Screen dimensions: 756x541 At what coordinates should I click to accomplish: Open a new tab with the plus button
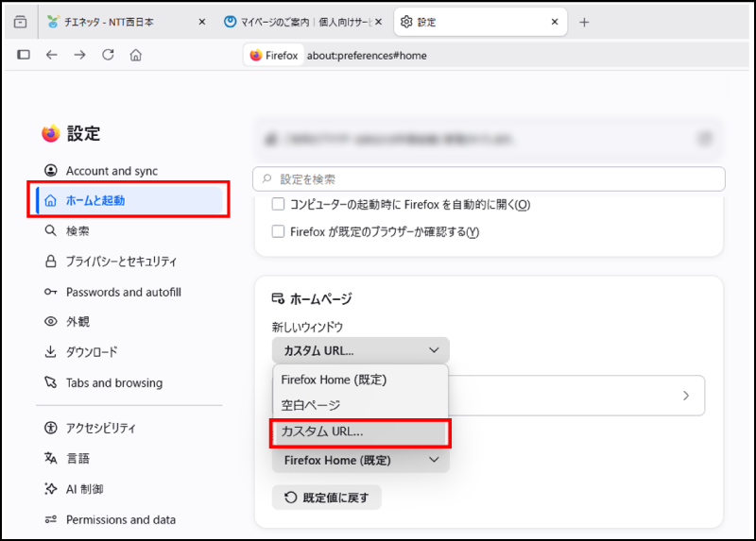click(584, 22)
